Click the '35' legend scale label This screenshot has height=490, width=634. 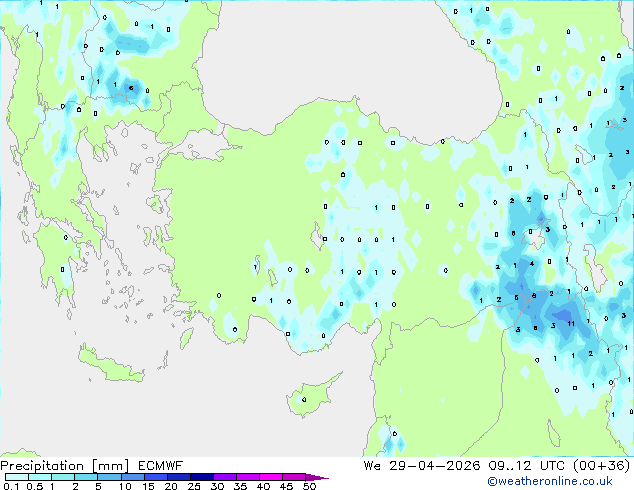pyautogui.click(x=240, y=486)
